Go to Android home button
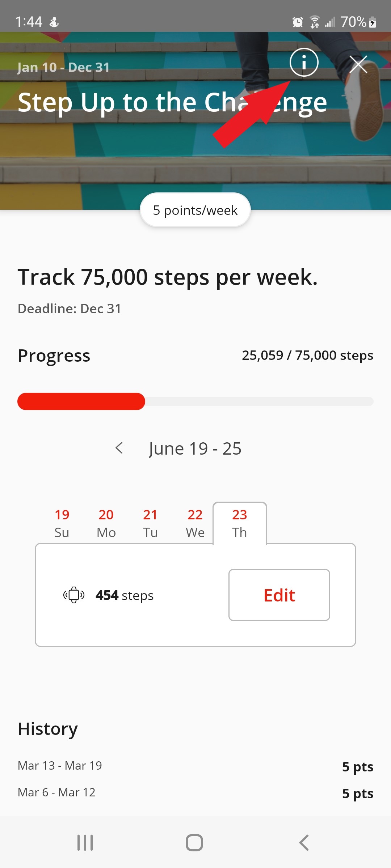391x868 pixels. (x=194, y=843)
